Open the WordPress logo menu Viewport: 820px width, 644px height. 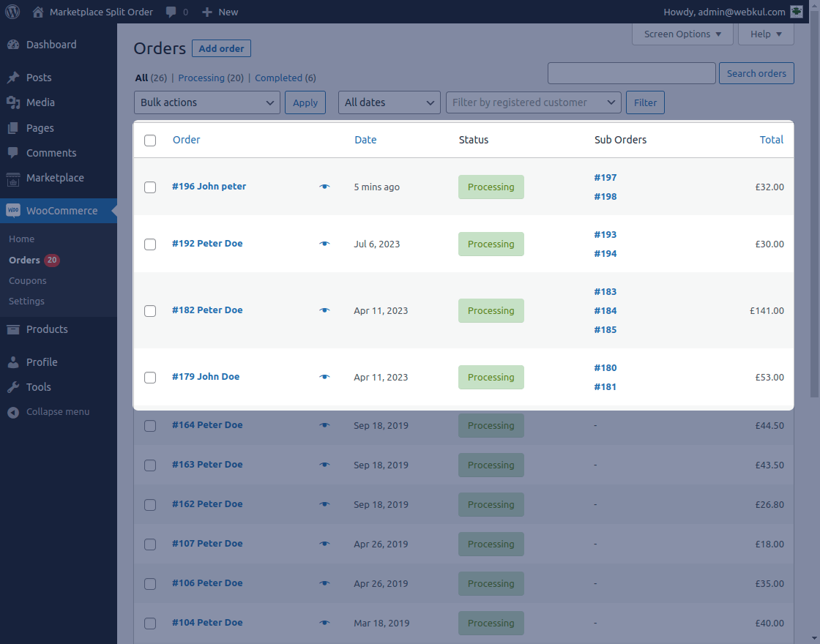(12, 12)
